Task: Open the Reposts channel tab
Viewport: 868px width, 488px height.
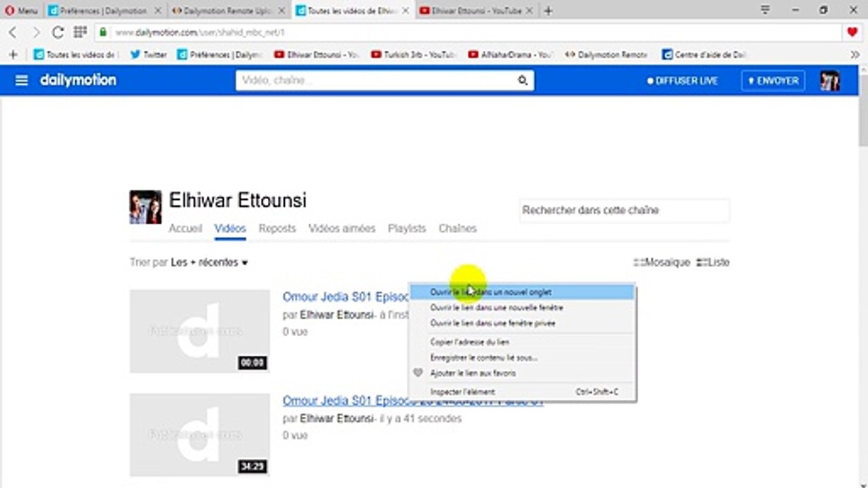Action: click(277, 228)
